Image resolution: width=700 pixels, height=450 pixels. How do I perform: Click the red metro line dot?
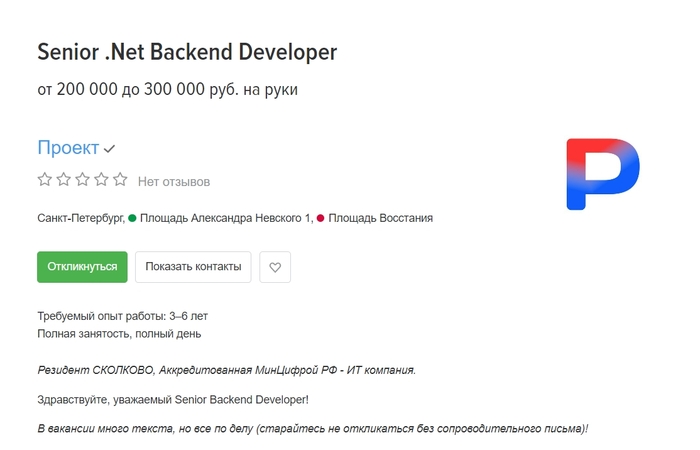pyautogui.click(x=320, y=217)
